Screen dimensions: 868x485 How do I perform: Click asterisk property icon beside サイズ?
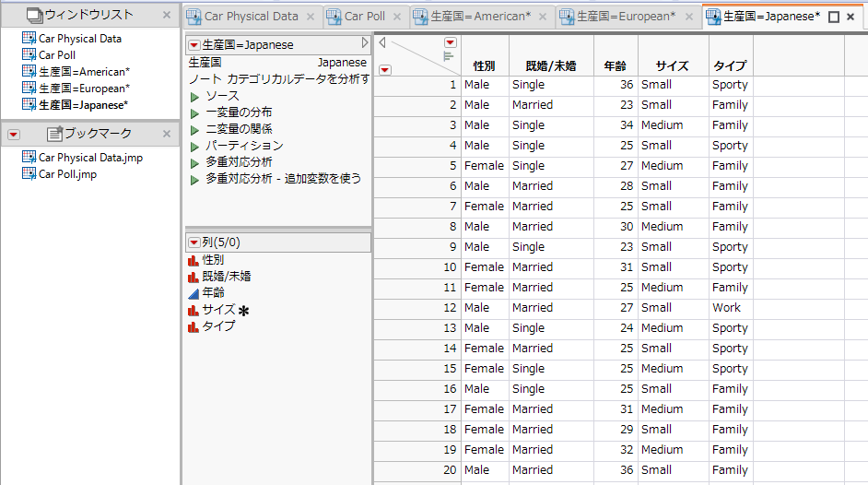coord(243,311)
